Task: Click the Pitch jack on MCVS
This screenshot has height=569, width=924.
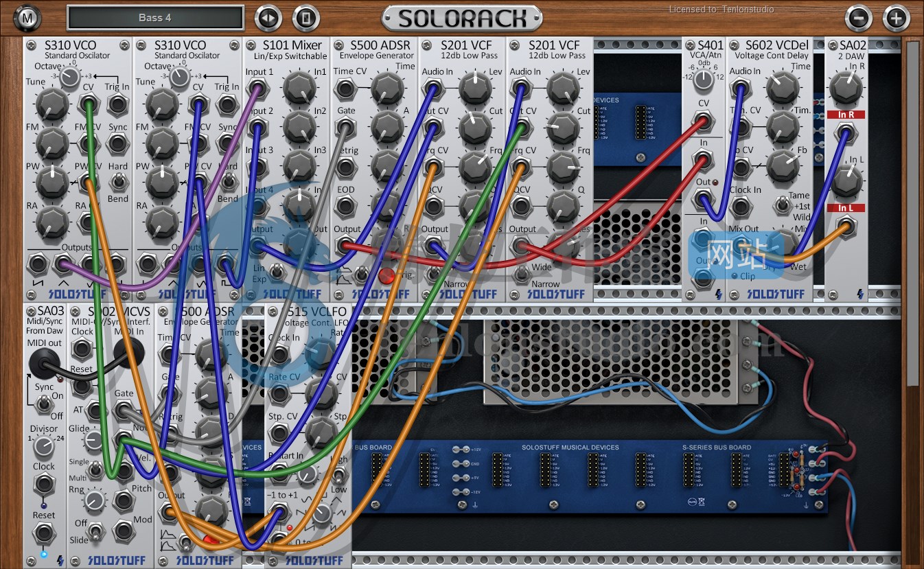Action: pos(123,499)
